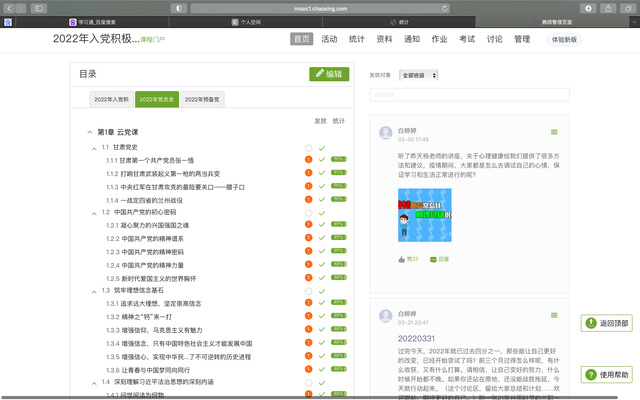Click the 体验新版 button
Image resolution: width=640 pixels, height=400 pixels.
[564, 39]
